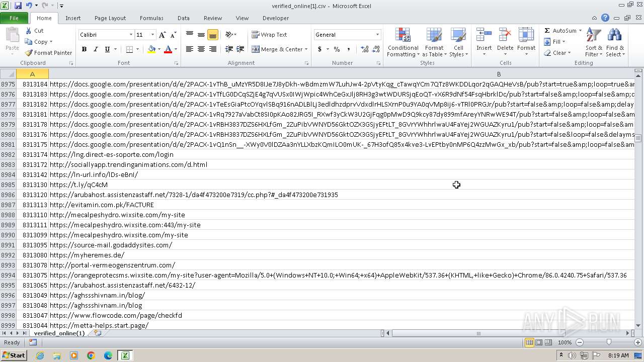Click the Orientation text angle icon
The width and height of the screenshot is (644, 362).
[229, 35]
